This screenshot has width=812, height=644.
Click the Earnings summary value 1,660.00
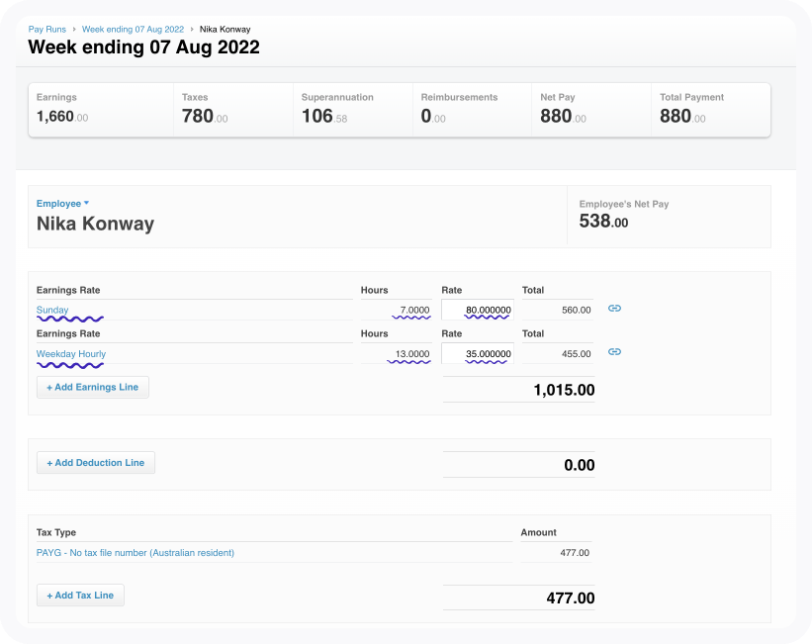pos(62,116)
